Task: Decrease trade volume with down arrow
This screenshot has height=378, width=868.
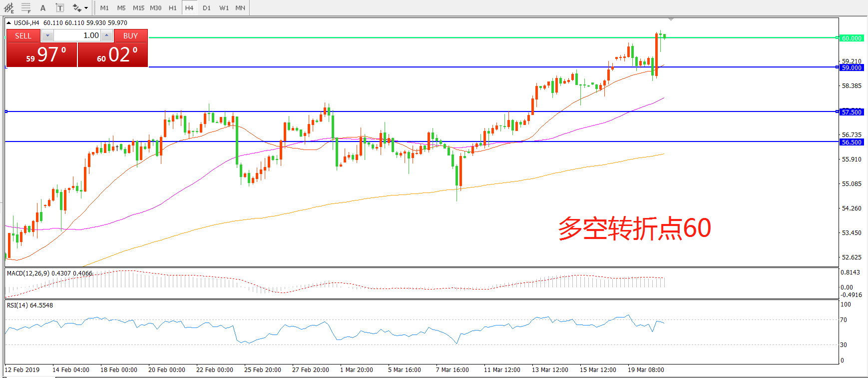Action: 47,35
